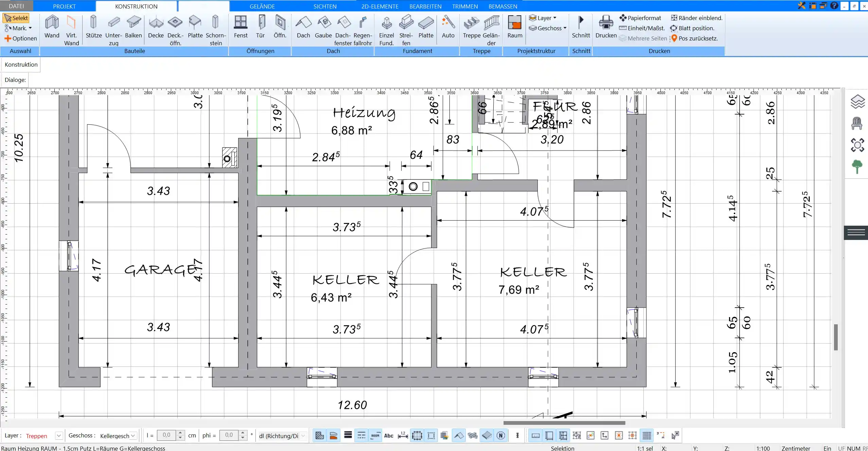Viewport: 868px width, 451px height.
Task: Choose the Streifen strip foundation tool
Action: tap(406, 30)
